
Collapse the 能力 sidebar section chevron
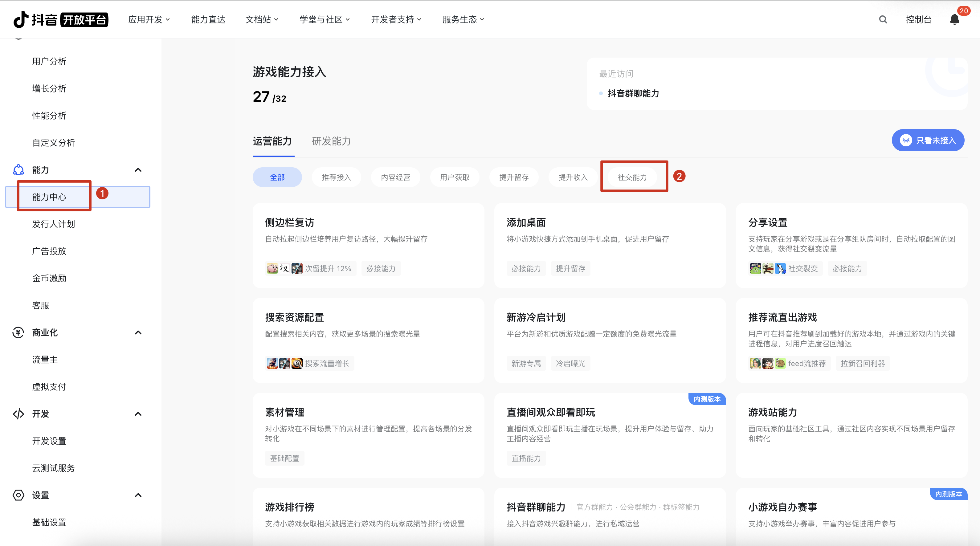138,170
